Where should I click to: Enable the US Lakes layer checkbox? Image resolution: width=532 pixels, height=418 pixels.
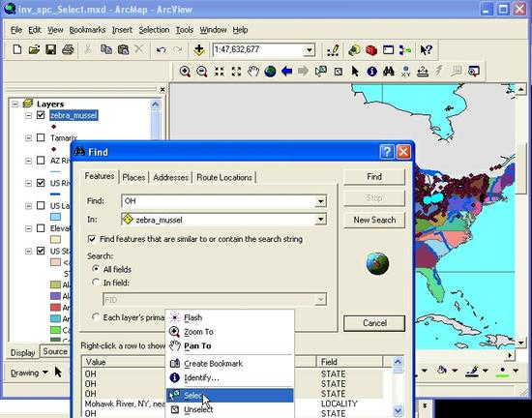click(x=41, y=205)
